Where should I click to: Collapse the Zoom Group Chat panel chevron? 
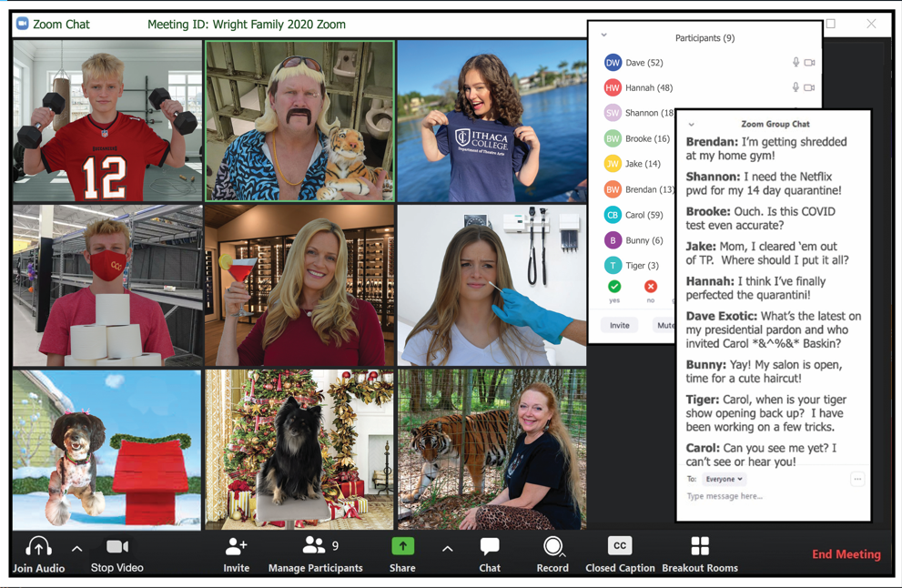tap(692, 125)
